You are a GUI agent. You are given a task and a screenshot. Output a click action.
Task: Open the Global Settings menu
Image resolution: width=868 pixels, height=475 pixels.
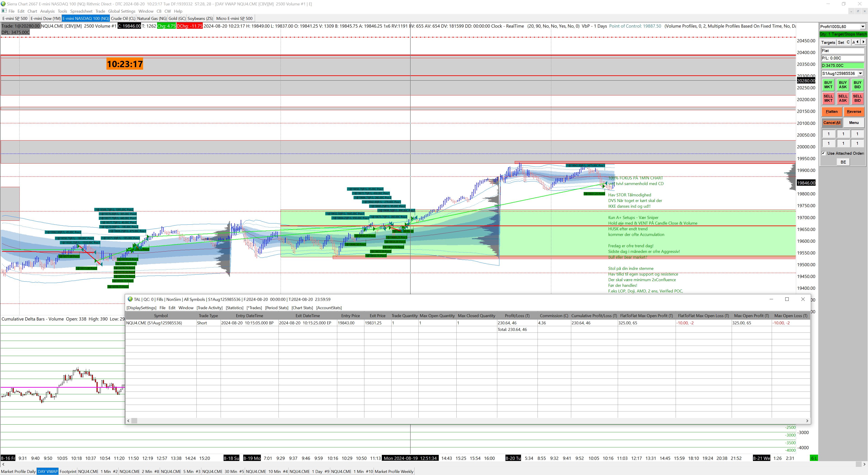(122, 11)
